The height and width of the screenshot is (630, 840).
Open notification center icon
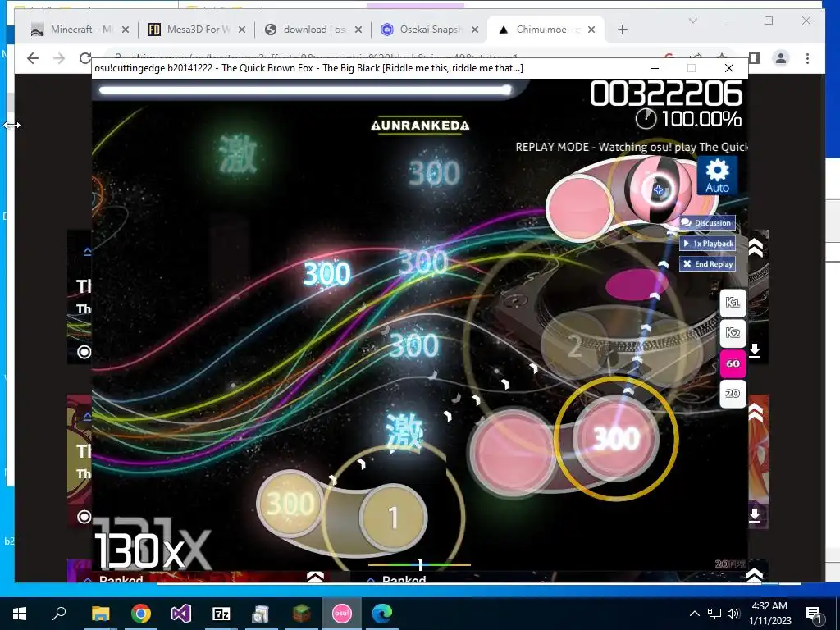814,614
